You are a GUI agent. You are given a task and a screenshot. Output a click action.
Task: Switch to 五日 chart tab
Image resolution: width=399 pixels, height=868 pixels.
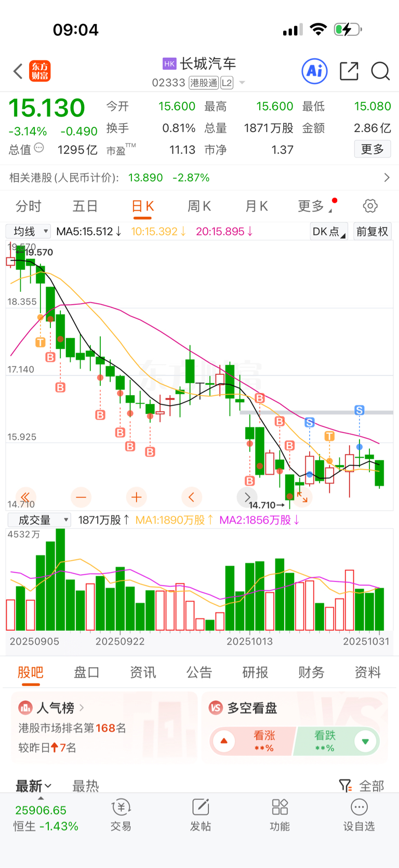[x=85, y=206]
